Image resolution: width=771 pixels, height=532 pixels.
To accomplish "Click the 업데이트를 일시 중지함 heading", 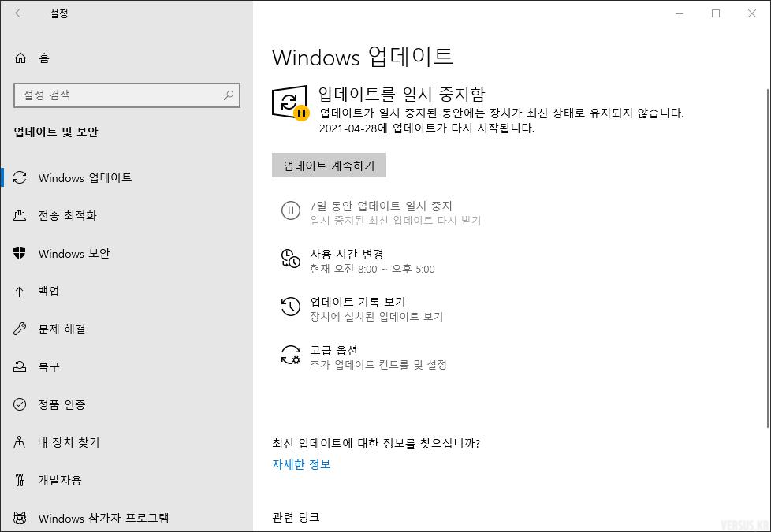I will coord(401,94).
